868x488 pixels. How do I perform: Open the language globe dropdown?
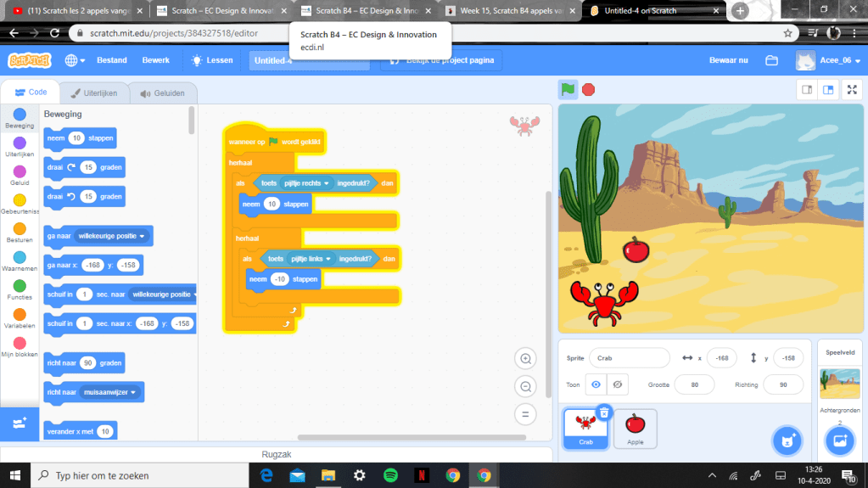pos(74,60)
